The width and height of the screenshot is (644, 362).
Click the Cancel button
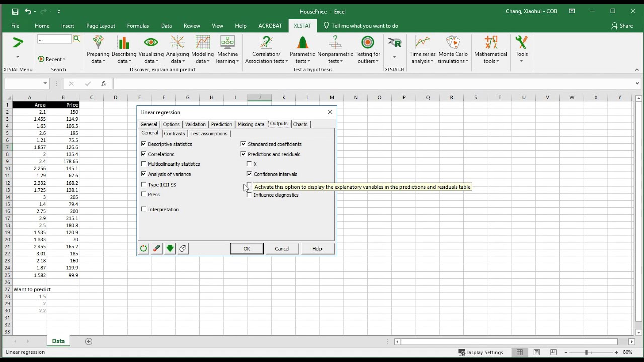282,249
